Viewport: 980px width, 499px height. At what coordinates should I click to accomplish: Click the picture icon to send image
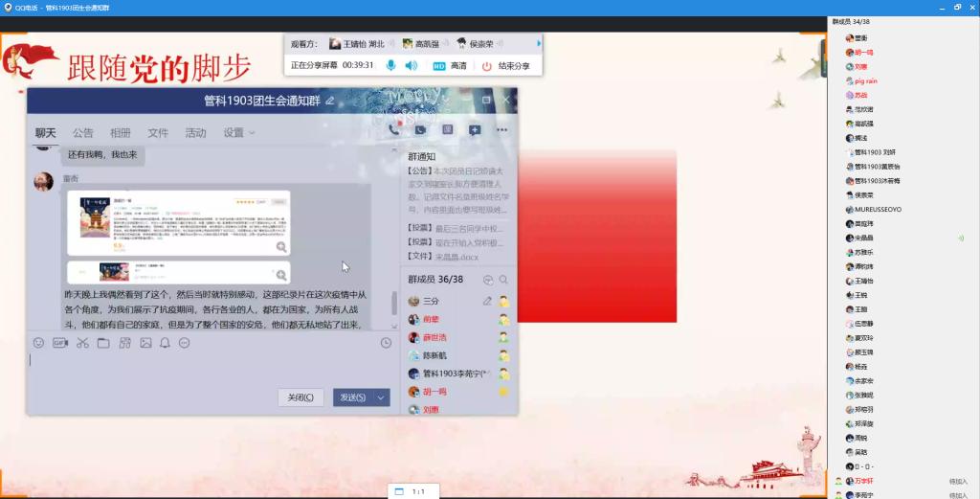[x=145, y=343]
